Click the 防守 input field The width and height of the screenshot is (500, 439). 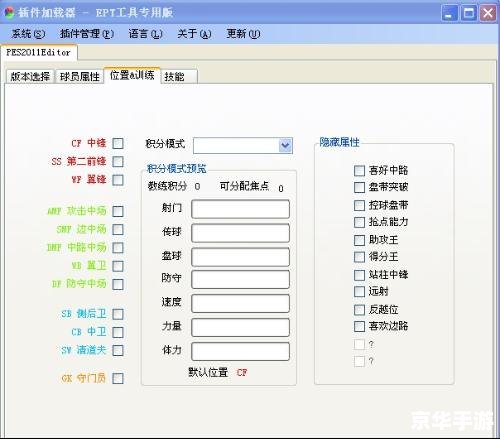[240, 279]
